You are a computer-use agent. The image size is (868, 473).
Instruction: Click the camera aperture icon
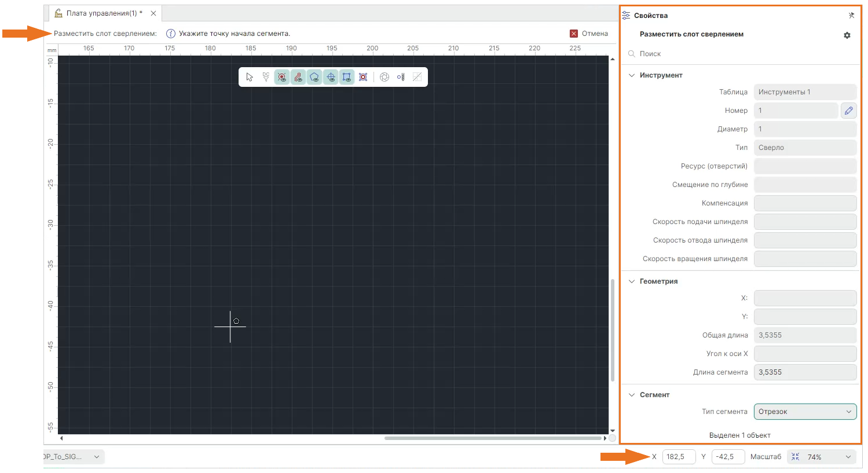(384, 77)
